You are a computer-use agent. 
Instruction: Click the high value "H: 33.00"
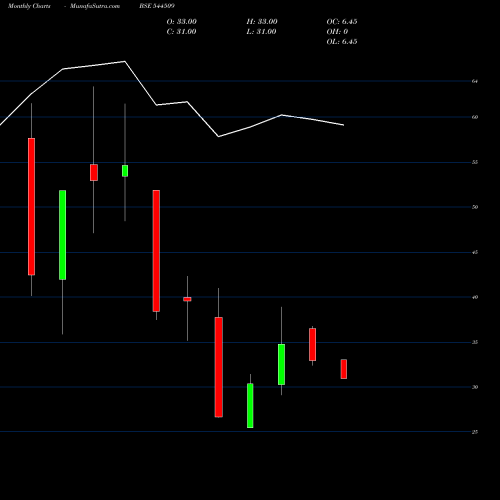(x=262, y=22)
